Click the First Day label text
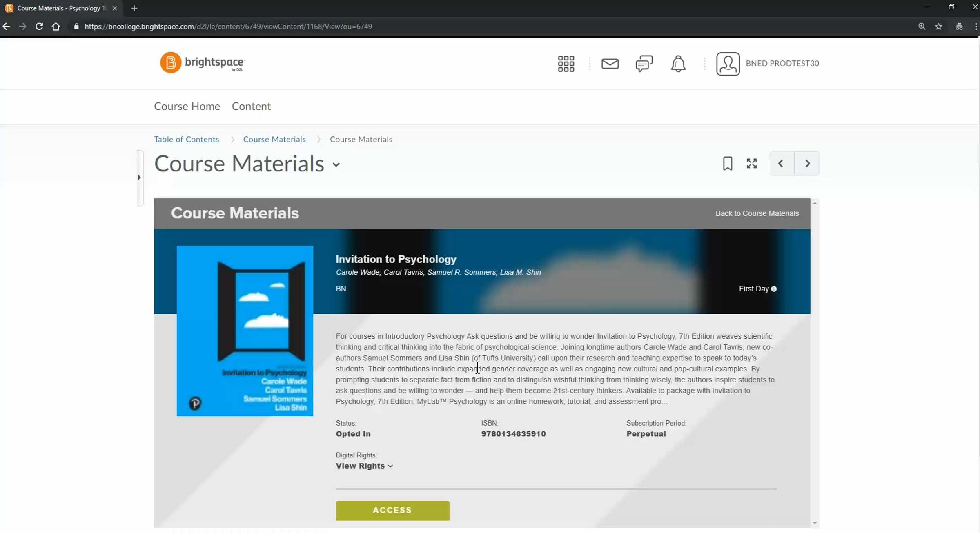Screen dimensions: 980x533 point(754,289)
